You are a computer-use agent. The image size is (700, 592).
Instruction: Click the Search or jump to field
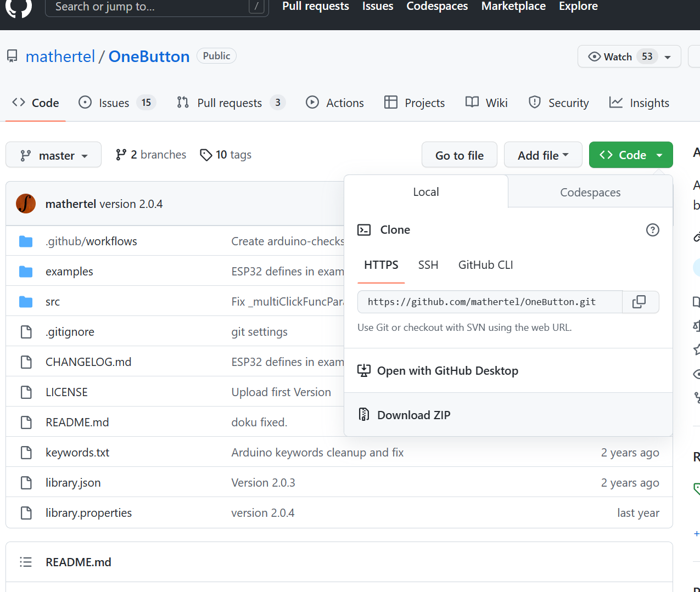[157, 7]
